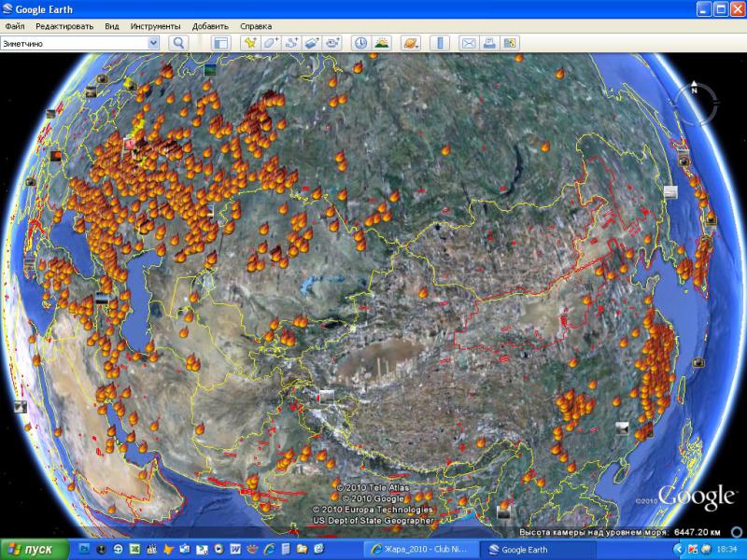Screen dimensions: 747x560
Task: Click the camera altitude readout 6447.20 км
Action: [x=697, y=532]
